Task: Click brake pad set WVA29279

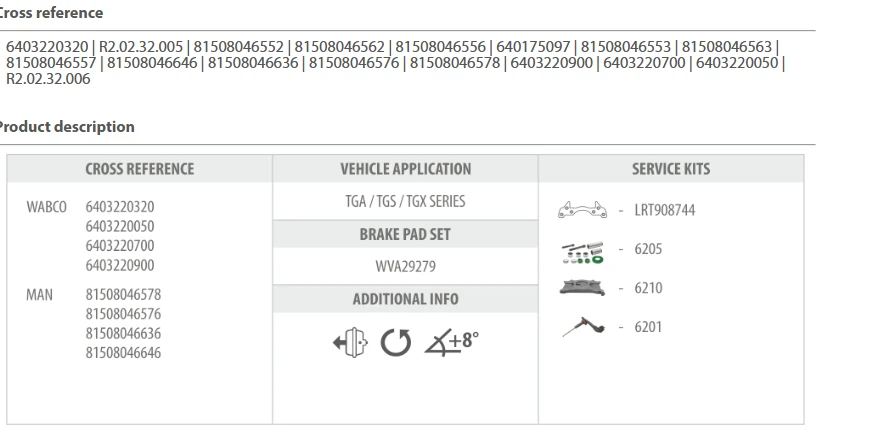Action: click(x=406, y=267)
